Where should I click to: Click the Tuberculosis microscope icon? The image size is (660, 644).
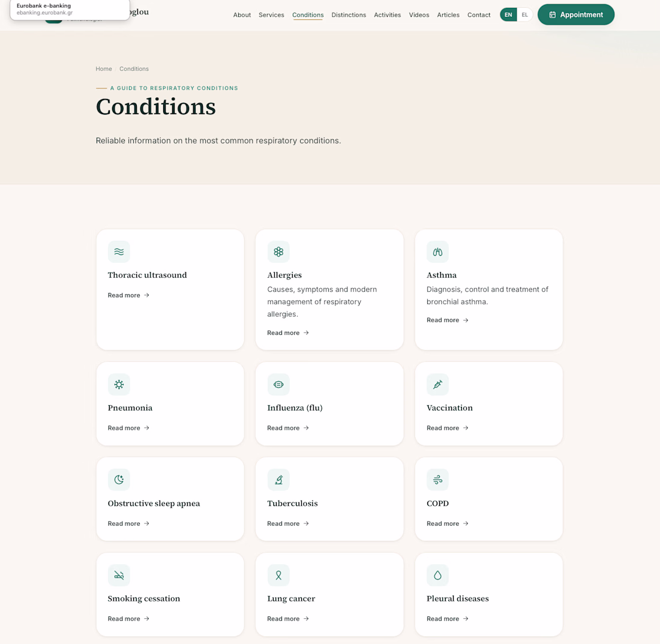point(278,480)
